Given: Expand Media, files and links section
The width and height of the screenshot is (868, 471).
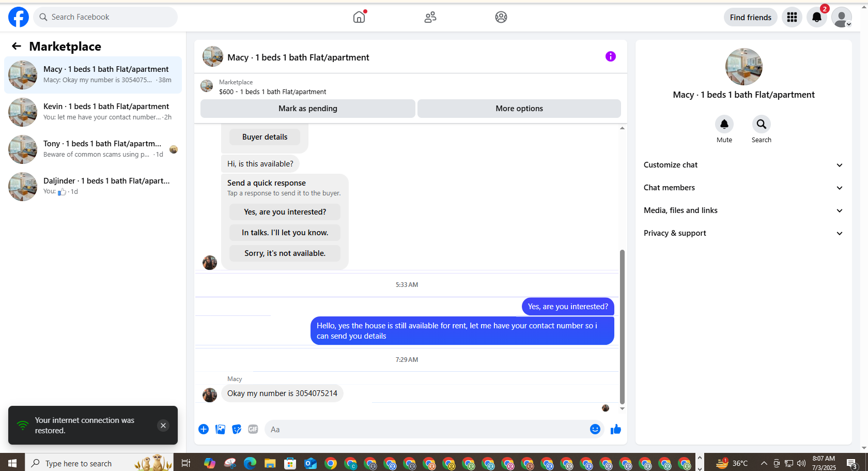Looking at the screenshot, I should [743, 210].
